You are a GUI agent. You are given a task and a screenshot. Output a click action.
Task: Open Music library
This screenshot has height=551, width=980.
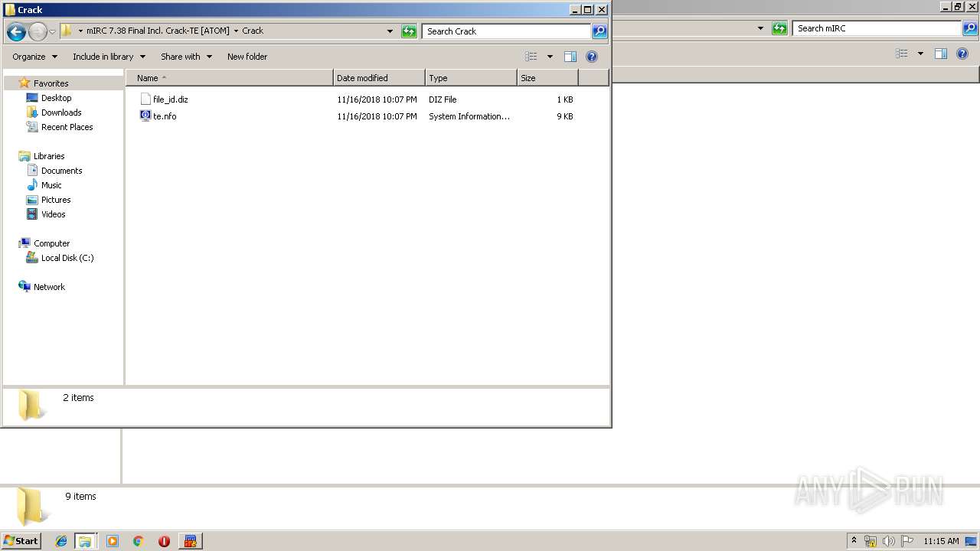click(x=51, y=185)
